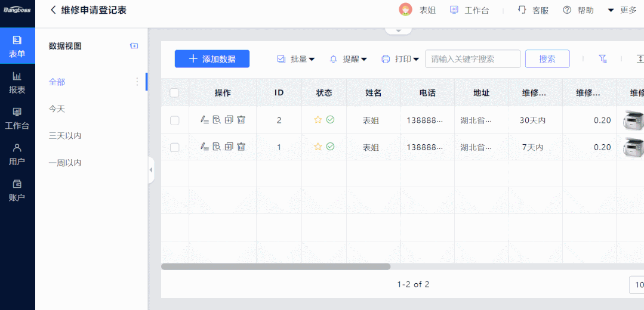Check the checkbox for record ID 2
The height and width of the screenshot is (310, 644).
[174, 120]
